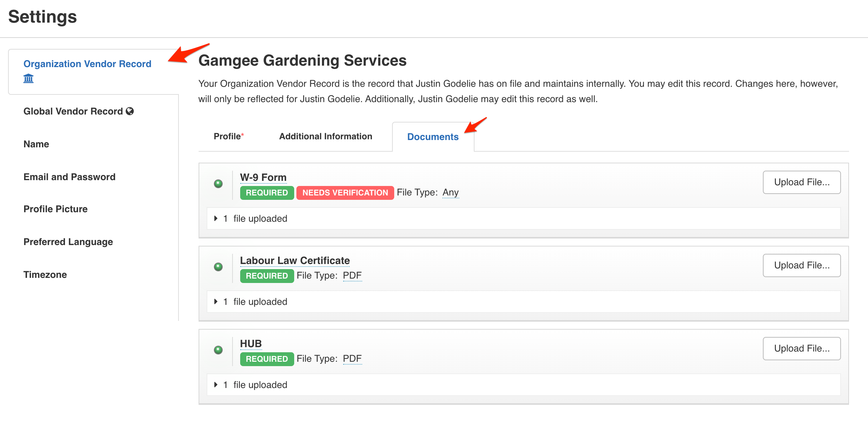868x423 pixels.
Task: Click the green status dot for W-9 Form
Action: [218, 183]
